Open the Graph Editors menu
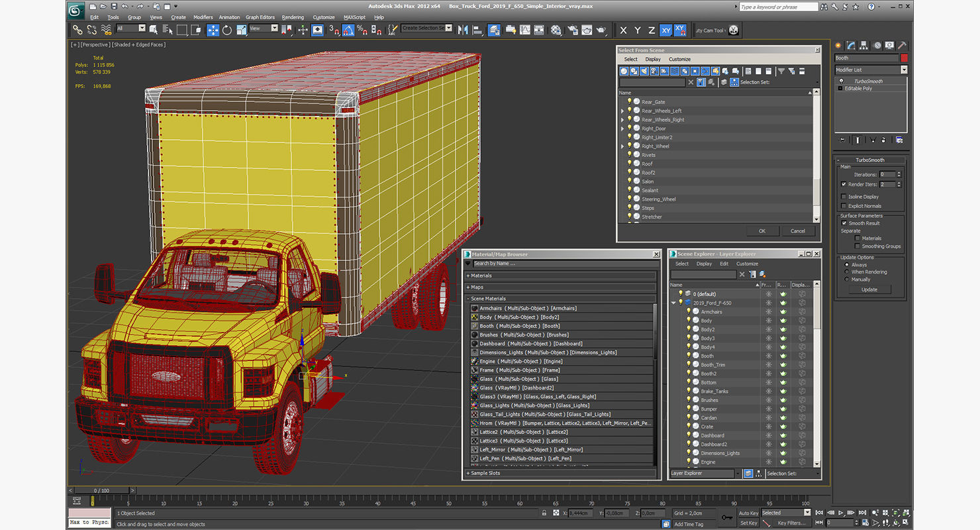Viewport: 980px width, 530px height. (x=260, y=17)
